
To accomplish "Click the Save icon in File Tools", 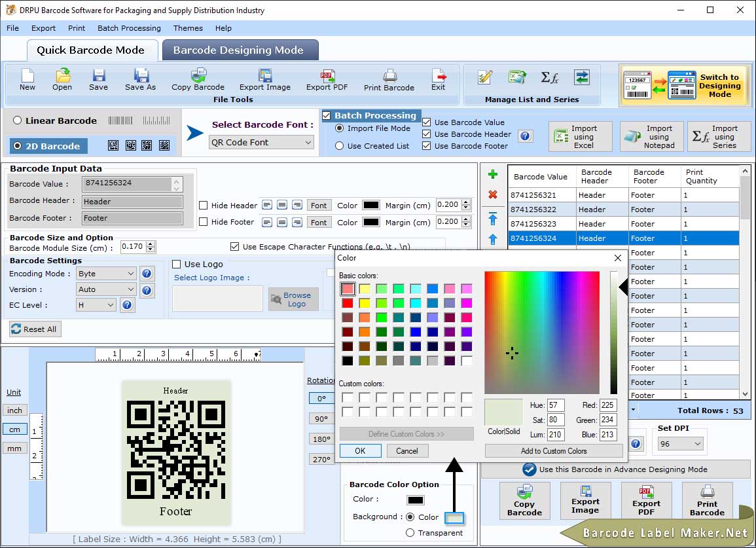I will click(x=98, y=79).
